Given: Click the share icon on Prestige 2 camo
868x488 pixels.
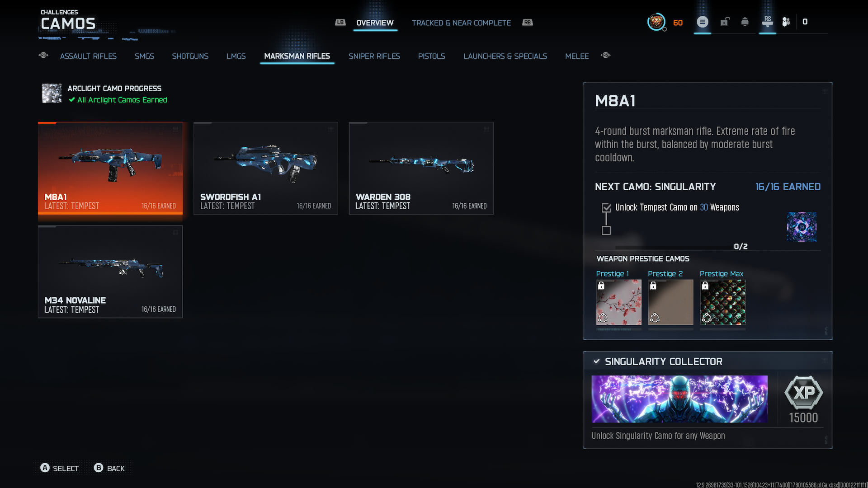Looking at the screenshot, I should coord(655,318).
